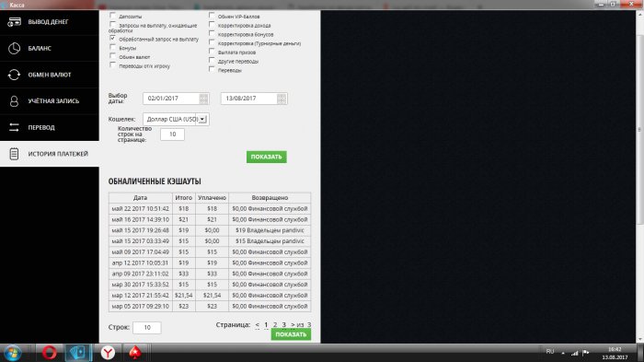This screenshot has width=644, height=362.
Task: Tick the Бонусы checkbox
Action: click(x=112, y=47)
